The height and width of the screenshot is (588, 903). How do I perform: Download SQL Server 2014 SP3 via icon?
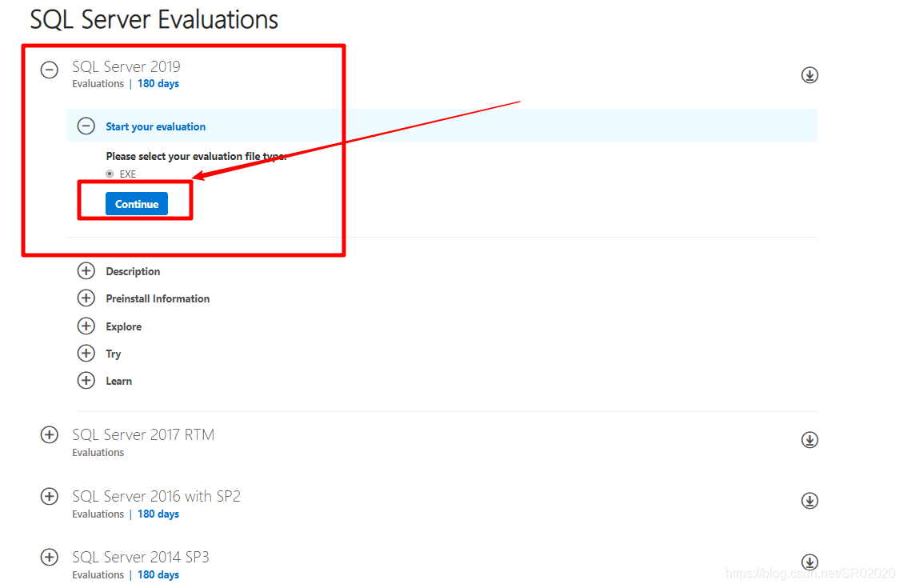pos(809,562)
